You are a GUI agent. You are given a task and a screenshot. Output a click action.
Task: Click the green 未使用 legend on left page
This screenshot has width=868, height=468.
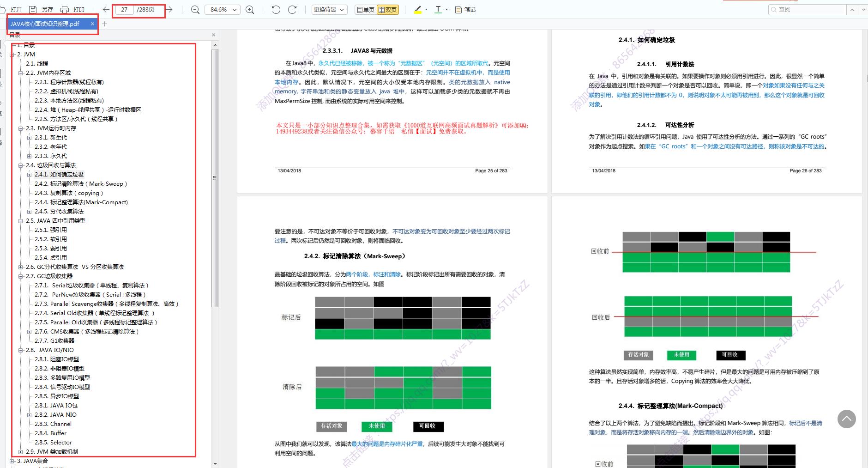click(377, 426)
